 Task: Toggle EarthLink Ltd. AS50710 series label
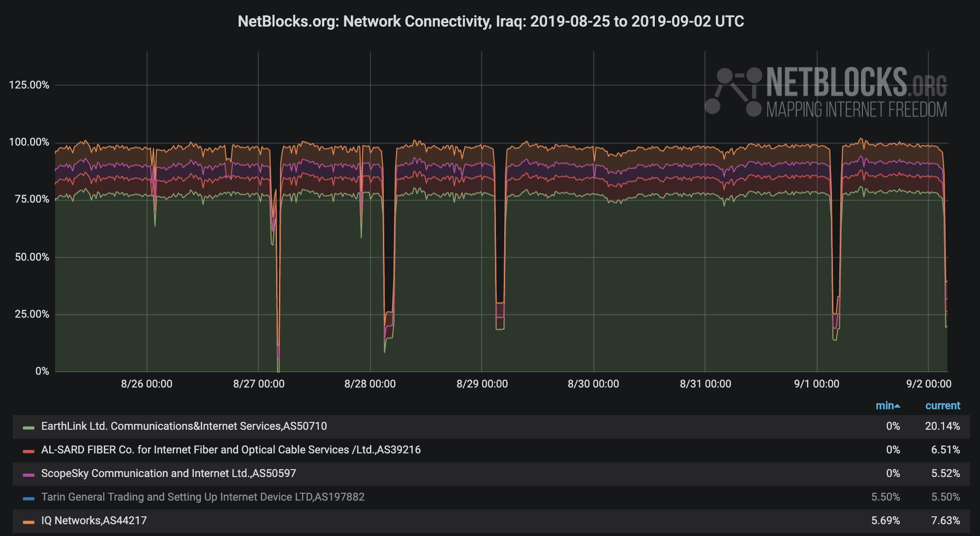click(x=184, y=426)
